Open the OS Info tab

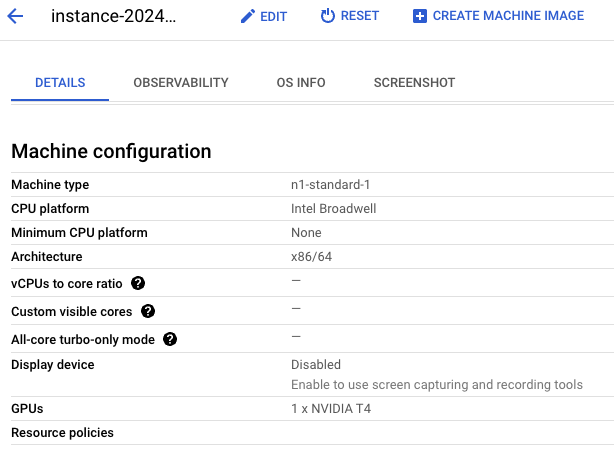(x=301, y=83)
